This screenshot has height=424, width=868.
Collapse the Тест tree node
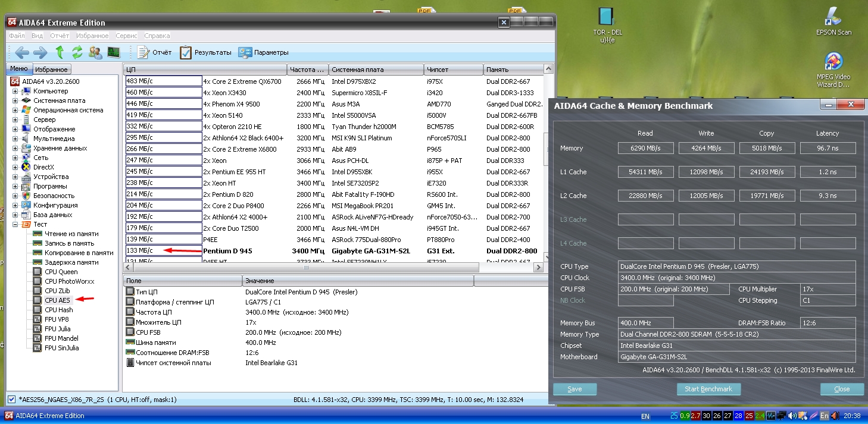point(15,224)
